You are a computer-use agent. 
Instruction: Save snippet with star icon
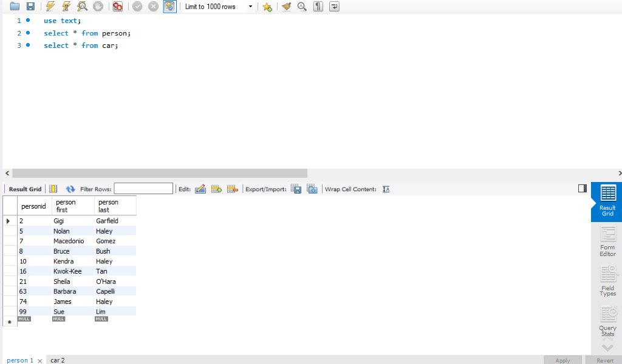pos(267,7)
